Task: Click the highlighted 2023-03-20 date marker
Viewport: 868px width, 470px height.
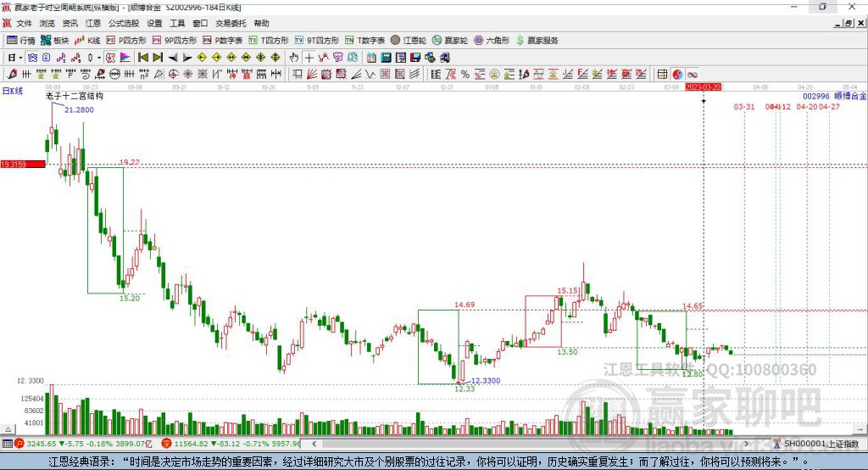Action: point(703,87)
